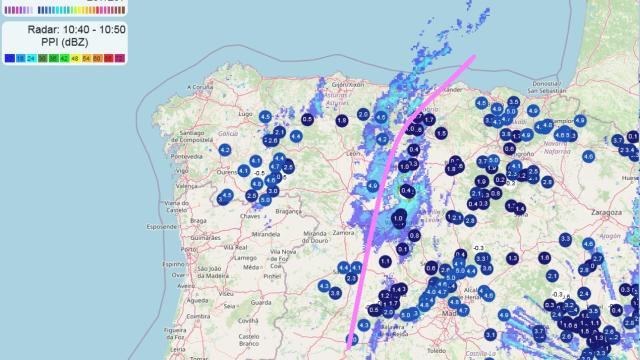This screenshot has height=360, width=640.
Task: Click the Vila Real label
Action: 236,247
